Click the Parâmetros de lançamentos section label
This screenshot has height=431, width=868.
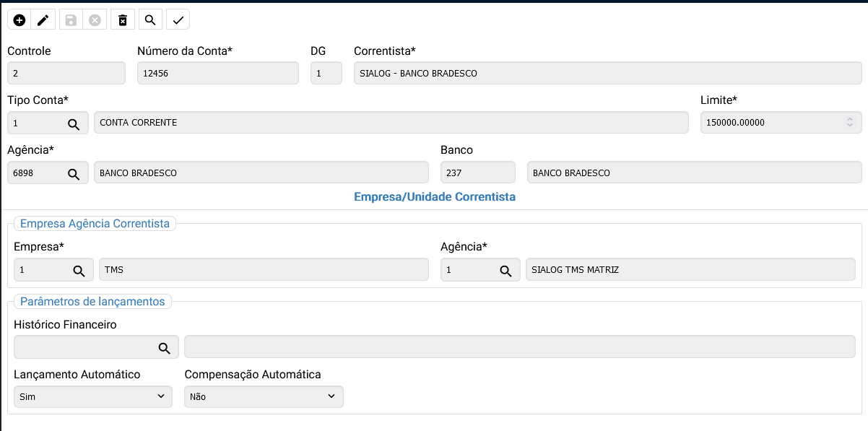coord(92,301)
